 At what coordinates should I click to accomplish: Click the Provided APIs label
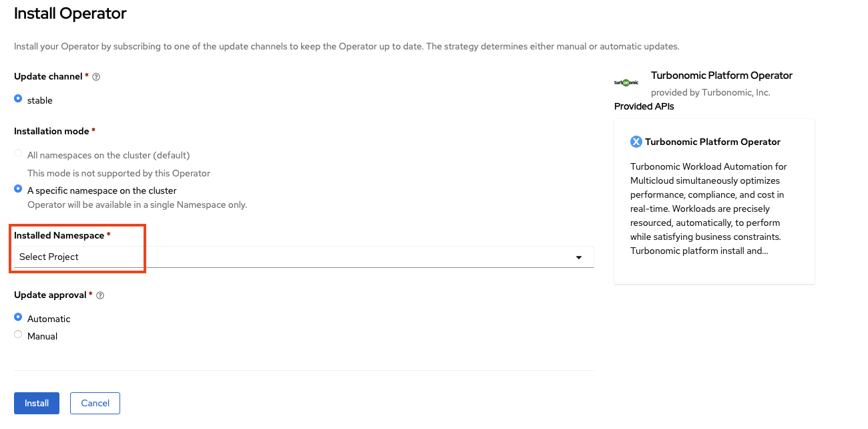(644, 106)
